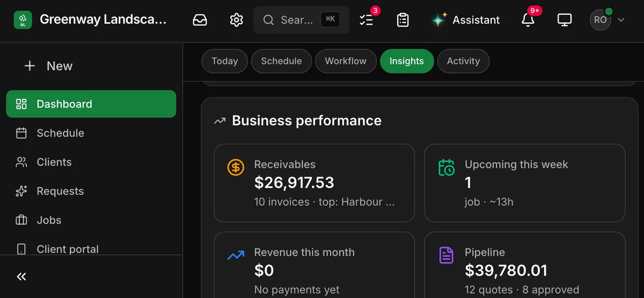Open the clipboard notes icon
Screen dimensions: 644x298
[402, 20]
